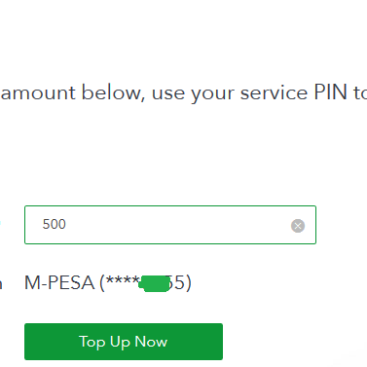Click the opening parenthesis after M-PESA
The height and width of the screenshot is (367, 367).
coord(102,283)
